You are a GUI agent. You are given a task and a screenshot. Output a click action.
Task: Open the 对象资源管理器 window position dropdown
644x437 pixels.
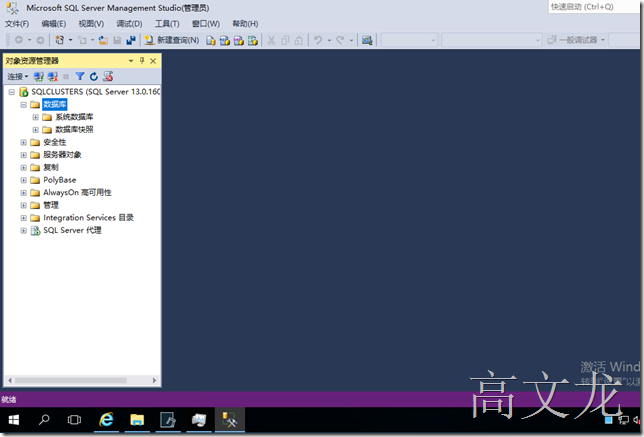point(131,61)
